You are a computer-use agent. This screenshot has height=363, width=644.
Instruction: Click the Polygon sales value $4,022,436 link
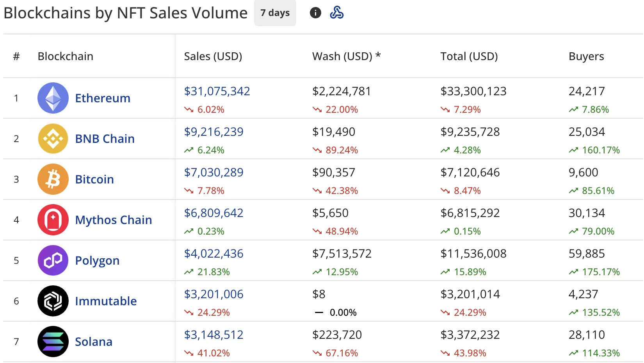tap(213, 253)
